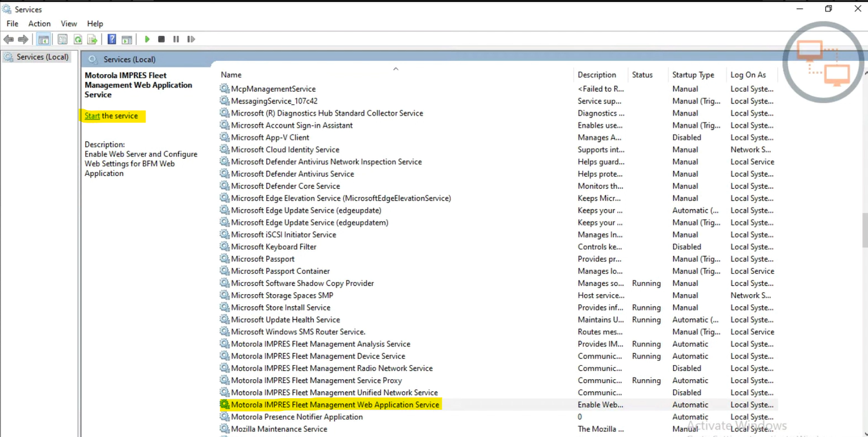Open Help using the question mark icon

click(112, 39)
